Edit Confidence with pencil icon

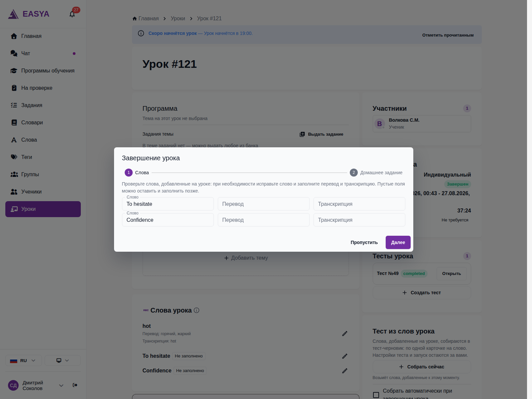(x=345, y=371)
